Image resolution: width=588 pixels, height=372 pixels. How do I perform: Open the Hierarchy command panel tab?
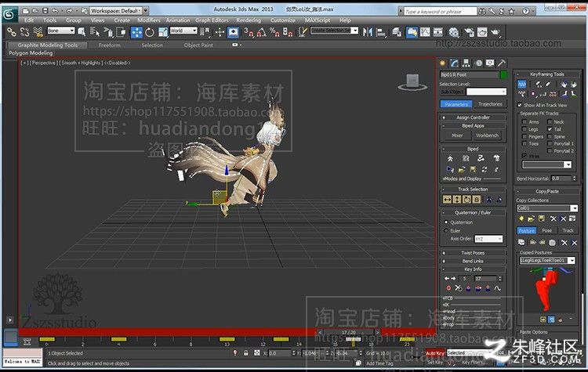(x=466, y=63)
